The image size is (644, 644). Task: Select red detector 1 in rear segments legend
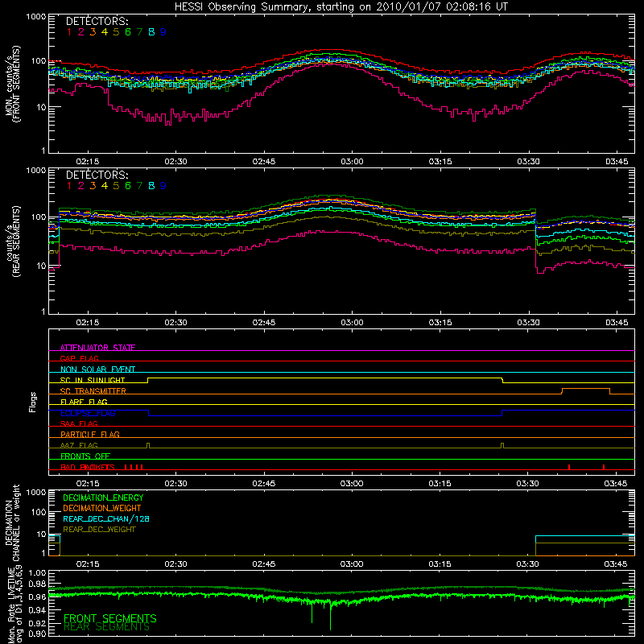[x=69, y=186]
